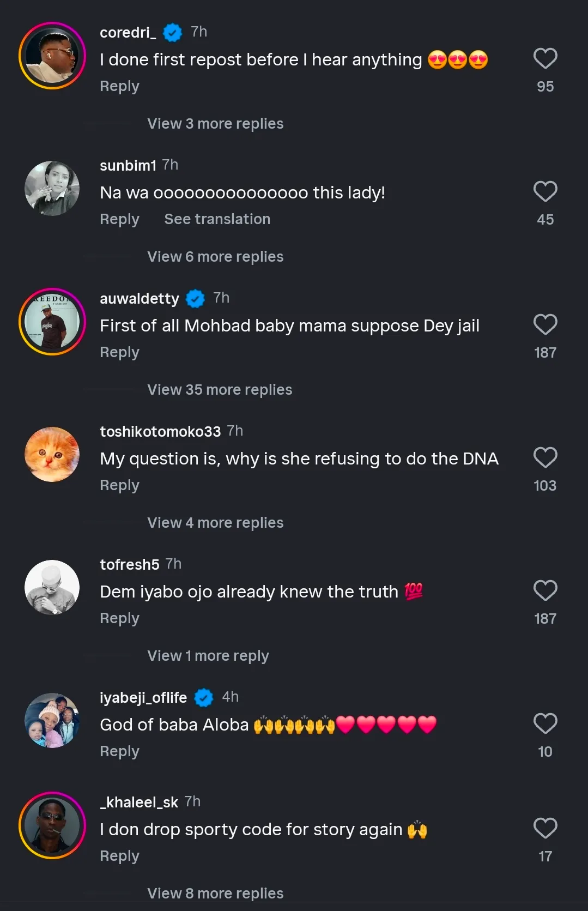Like coredri_'s repost comment
Image resolution: width=588 pixels, height=911 pixels.
pos(545,59)
